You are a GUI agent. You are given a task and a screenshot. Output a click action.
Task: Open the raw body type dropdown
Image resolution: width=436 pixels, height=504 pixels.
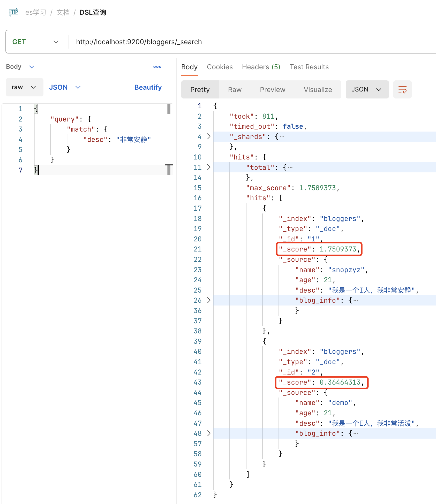coord(25,87)
